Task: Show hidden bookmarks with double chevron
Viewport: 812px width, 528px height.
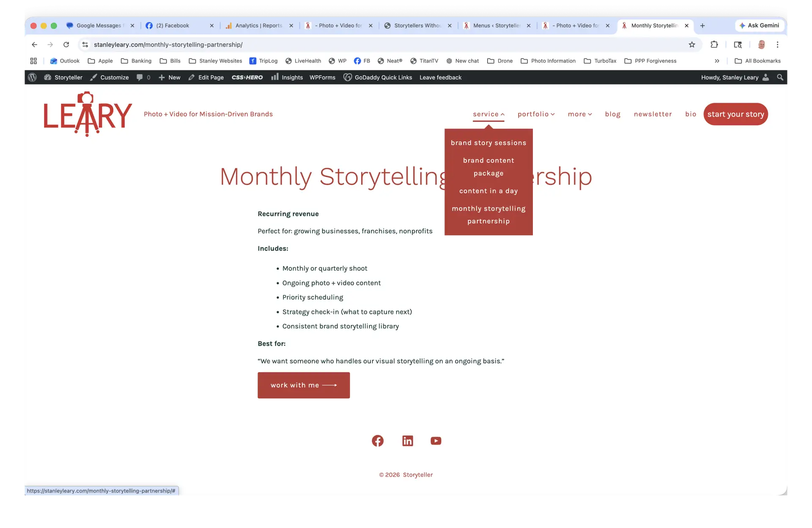Action: 717,61
